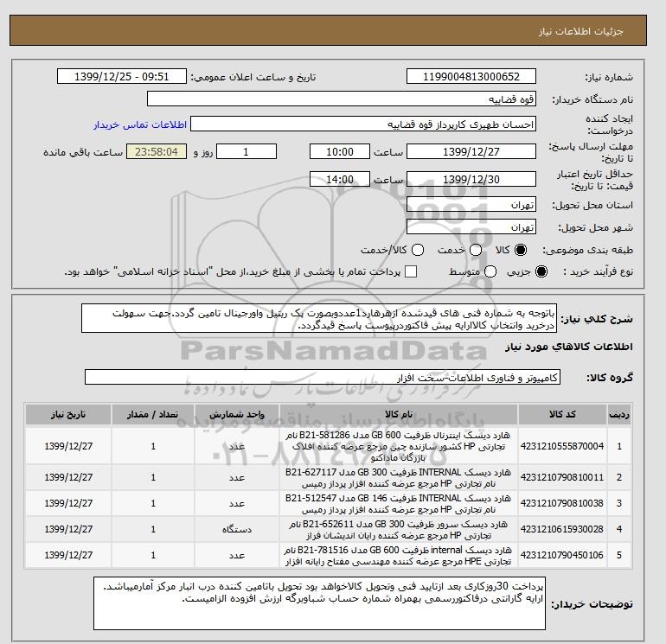
Task: Click the delivery city field تهران
Action: [471, 226]
